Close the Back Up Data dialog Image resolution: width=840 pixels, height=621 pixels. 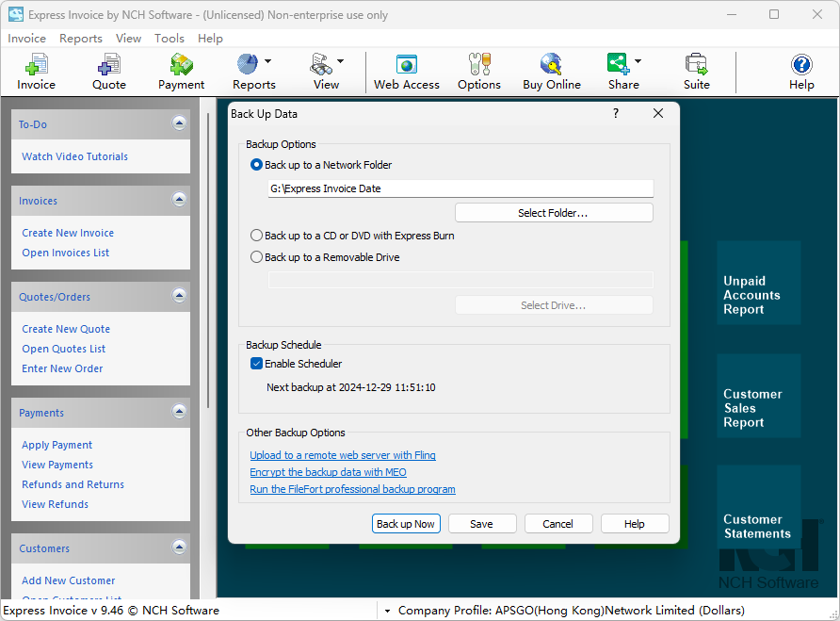[x=658, y=113]
